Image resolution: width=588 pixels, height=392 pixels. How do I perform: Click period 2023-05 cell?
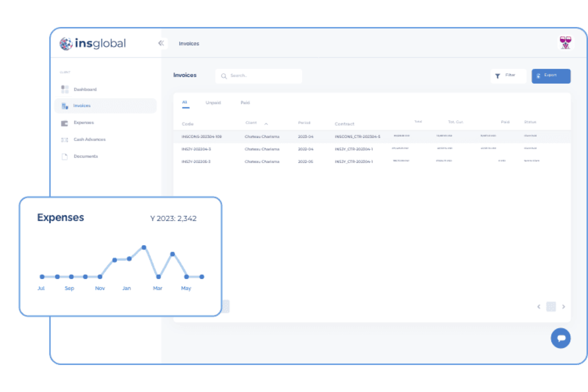[306, 162]
